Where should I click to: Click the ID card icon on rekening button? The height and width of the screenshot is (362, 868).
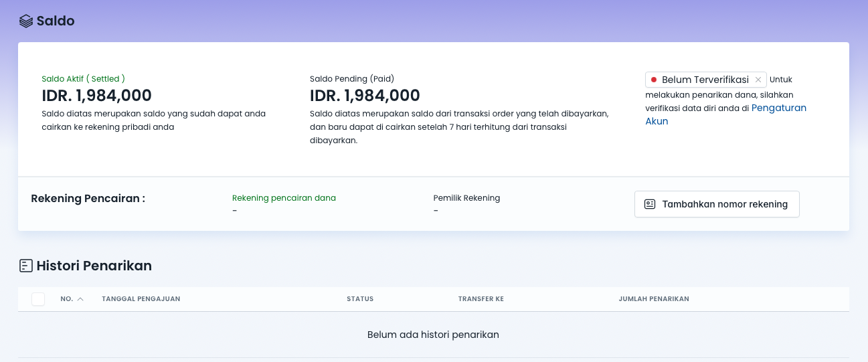pos(649,204)
